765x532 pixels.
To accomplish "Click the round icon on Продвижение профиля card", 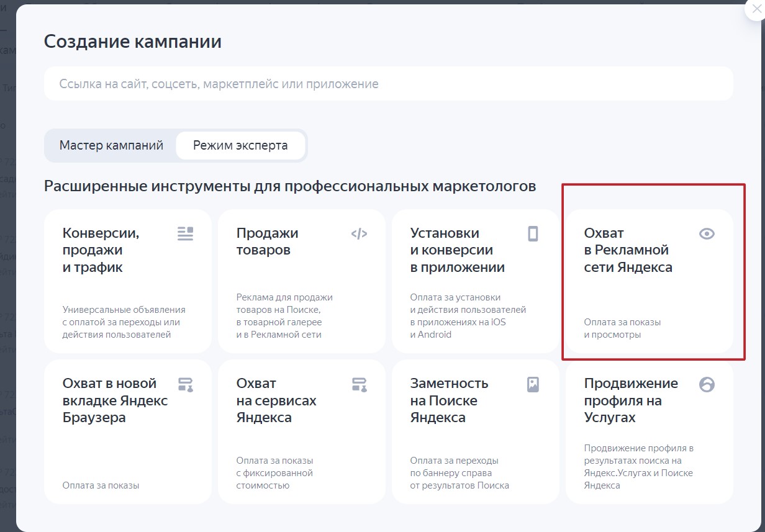I will tap(707, 384).
